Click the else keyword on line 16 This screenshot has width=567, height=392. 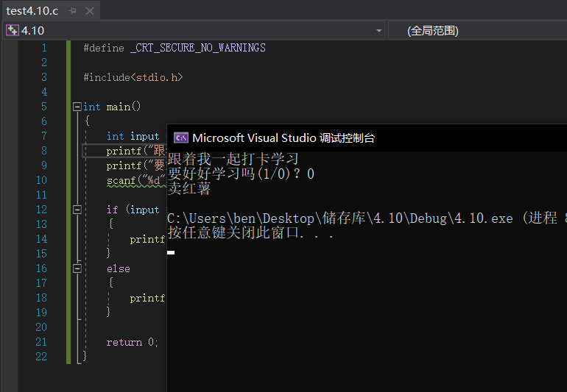click(x=119, y=268)
